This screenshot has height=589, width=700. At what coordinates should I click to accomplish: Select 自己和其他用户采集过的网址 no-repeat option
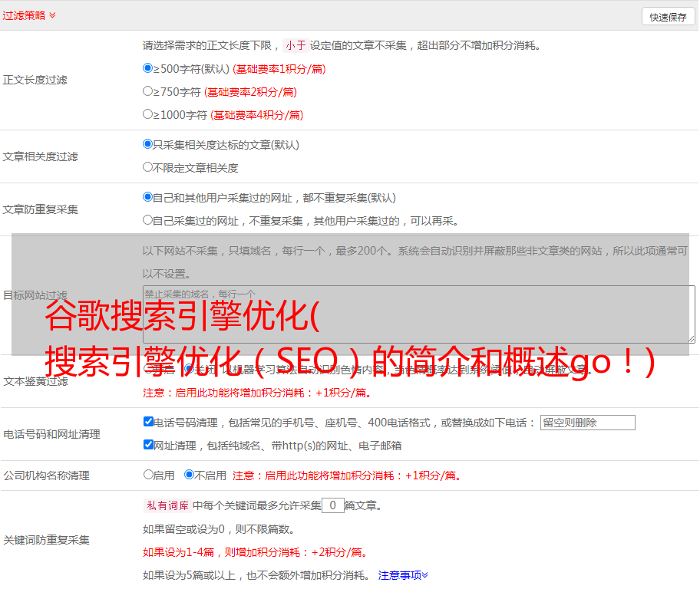point(147,197)
